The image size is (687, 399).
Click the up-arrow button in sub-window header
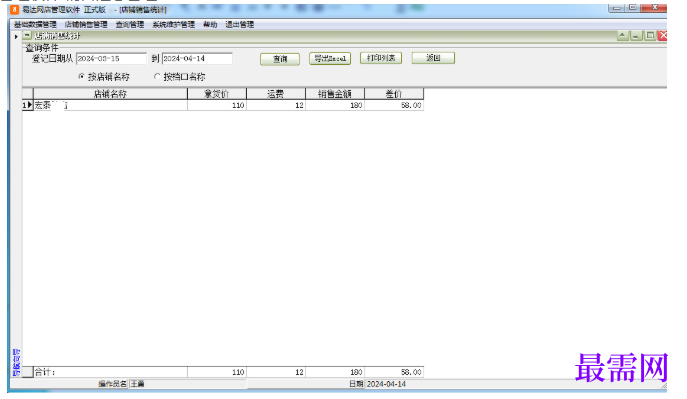pyautogui.click(x=622, y=35)
